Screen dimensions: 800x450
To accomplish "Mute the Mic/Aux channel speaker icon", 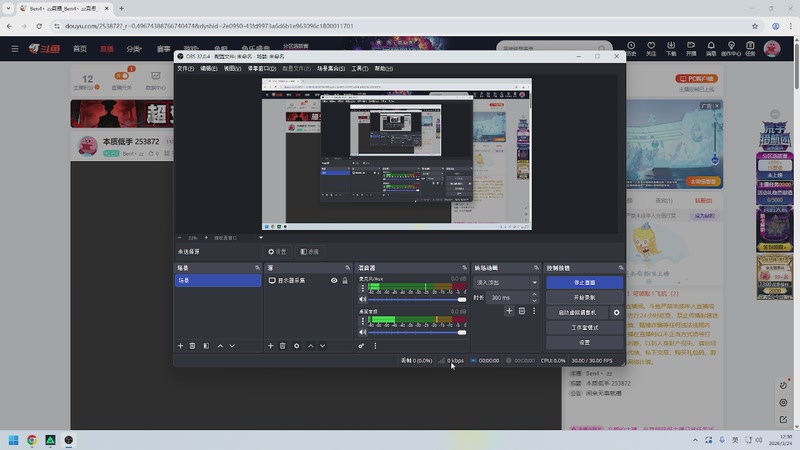I will point(362,299).
